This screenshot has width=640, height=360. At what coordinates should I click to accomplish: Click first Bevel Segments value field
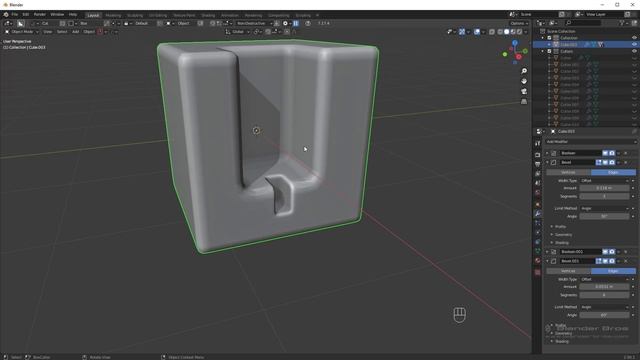[604, 196]
